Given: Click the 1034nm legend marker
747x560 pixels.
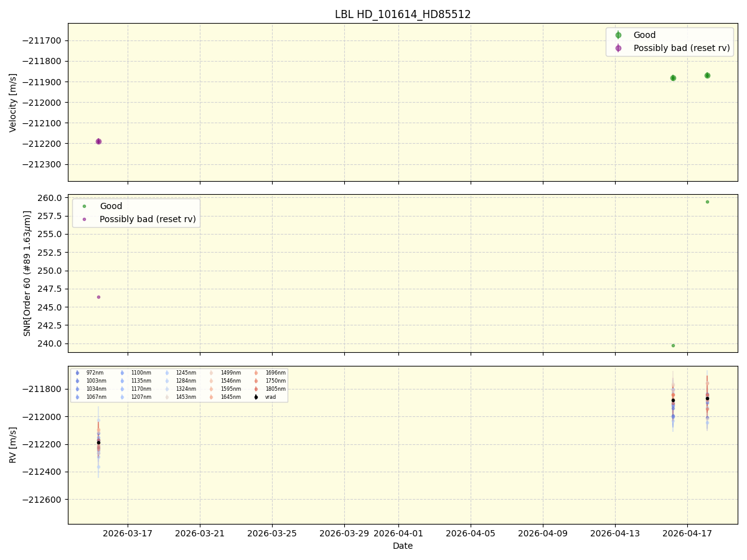Looking at the screenshot, I should [77, 389].
